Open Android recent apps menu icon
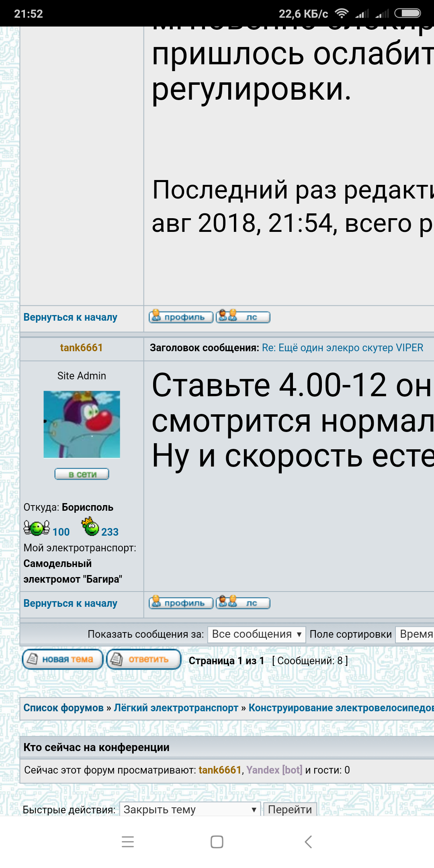The width and height of the screenshot is (434, 868). pos(128,842)
